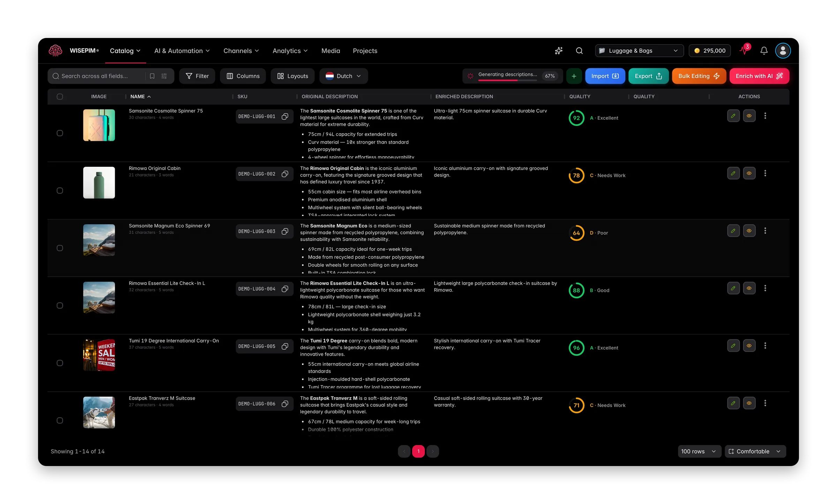Copy SKU DEMO-LUGG-001
837x504 pixels.
pyautogui.click(x=285, y=116)
